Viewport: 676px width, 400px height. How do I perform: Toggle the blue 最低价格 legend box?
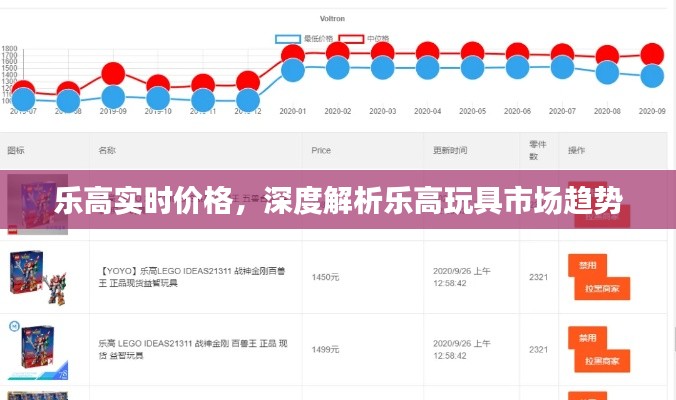coord(288,39)
